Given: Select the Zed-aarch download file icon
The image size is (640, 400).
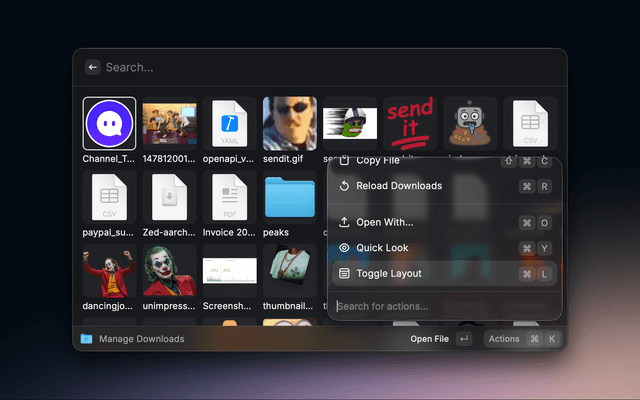Looking at the screenshot, I should 169,197.
